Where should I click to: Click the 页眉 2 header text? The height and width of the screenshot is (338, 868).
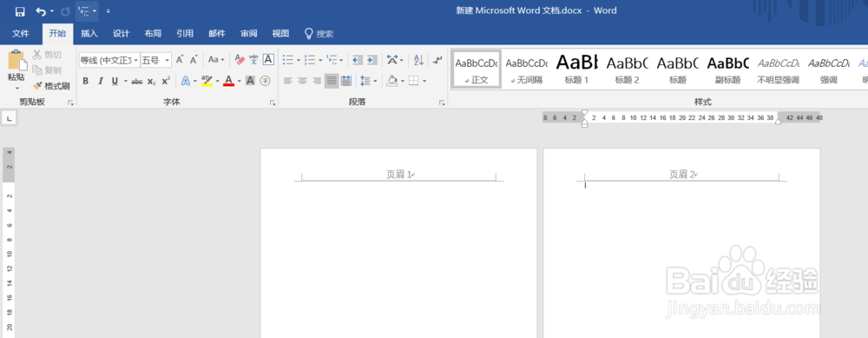pos(682,175)
